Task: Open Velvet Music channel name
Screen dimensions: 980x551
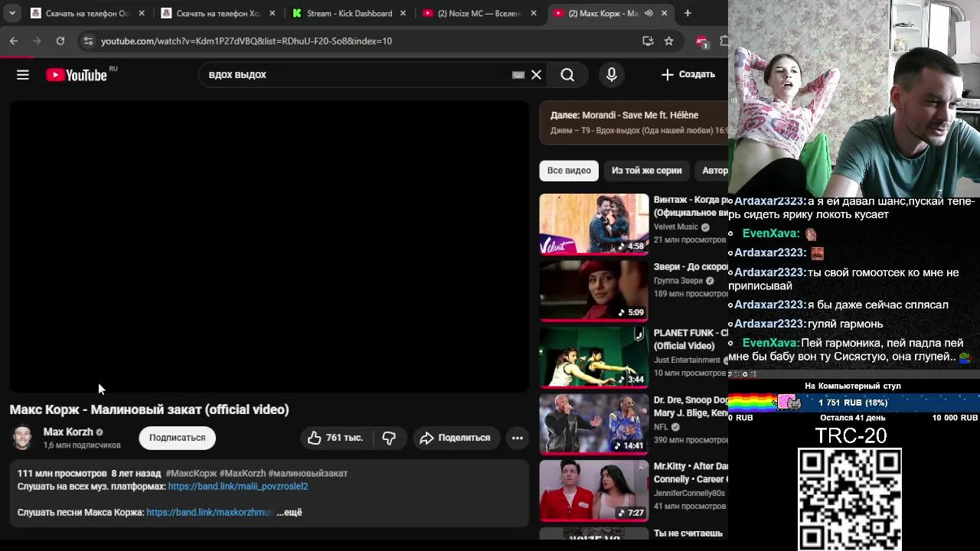Action: [x=676, y=227]
